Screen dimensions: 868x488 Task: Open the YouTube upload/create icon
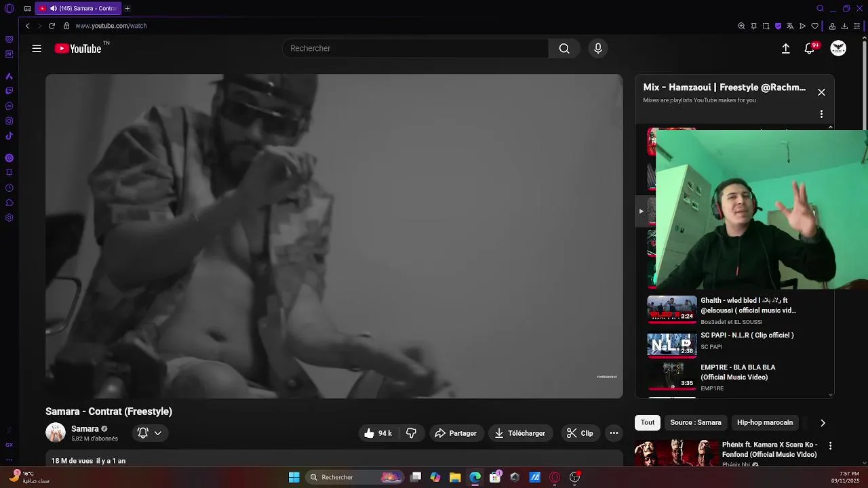(785, 48)
